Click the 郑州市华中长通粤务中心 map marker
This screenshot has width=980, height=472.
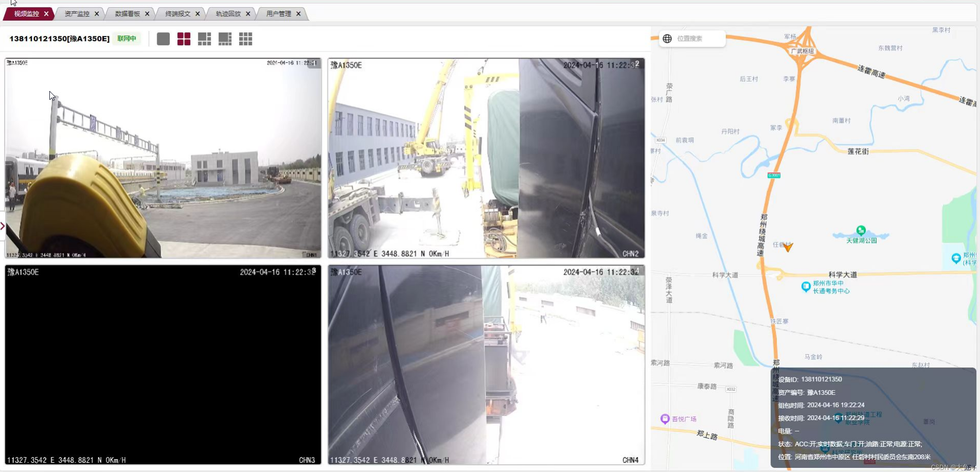point(806,286)
